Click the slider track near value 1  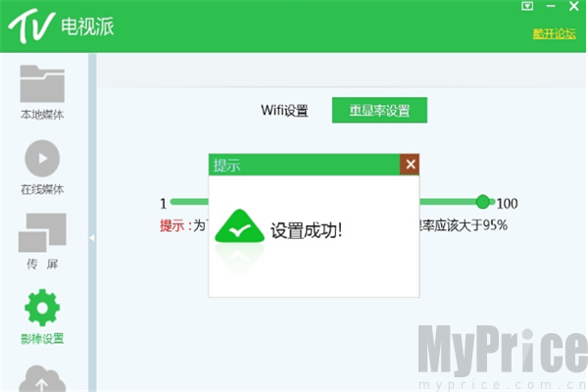[x=189, y=202]
